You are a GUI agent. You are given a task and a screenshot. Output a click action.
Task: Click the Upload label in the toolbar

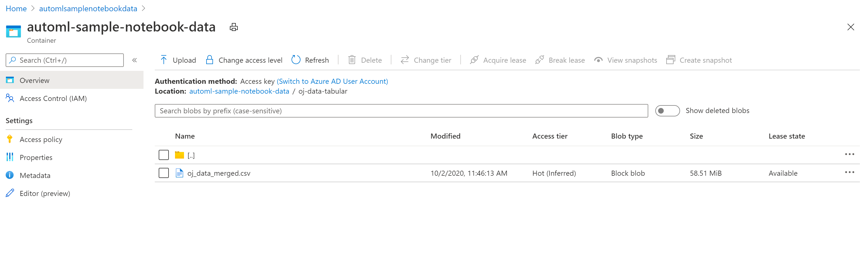[x=184, y=60]
